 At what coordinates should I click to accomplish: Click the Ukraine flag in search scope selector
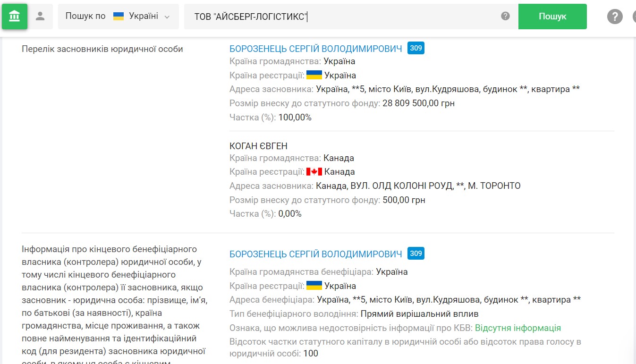point(119,17)
